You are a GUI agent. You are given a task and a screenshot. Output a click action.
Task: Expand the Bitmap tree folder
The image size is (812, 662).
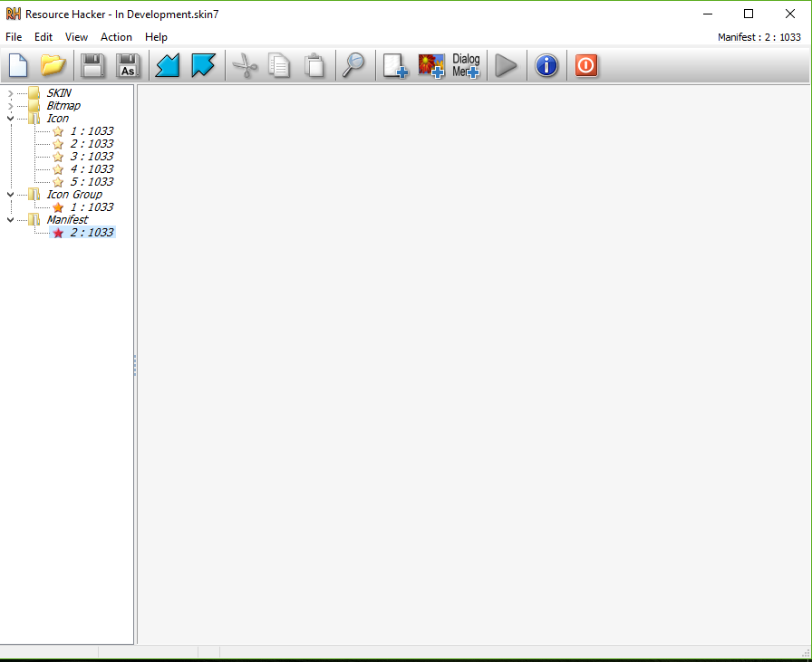click(10, 106)
